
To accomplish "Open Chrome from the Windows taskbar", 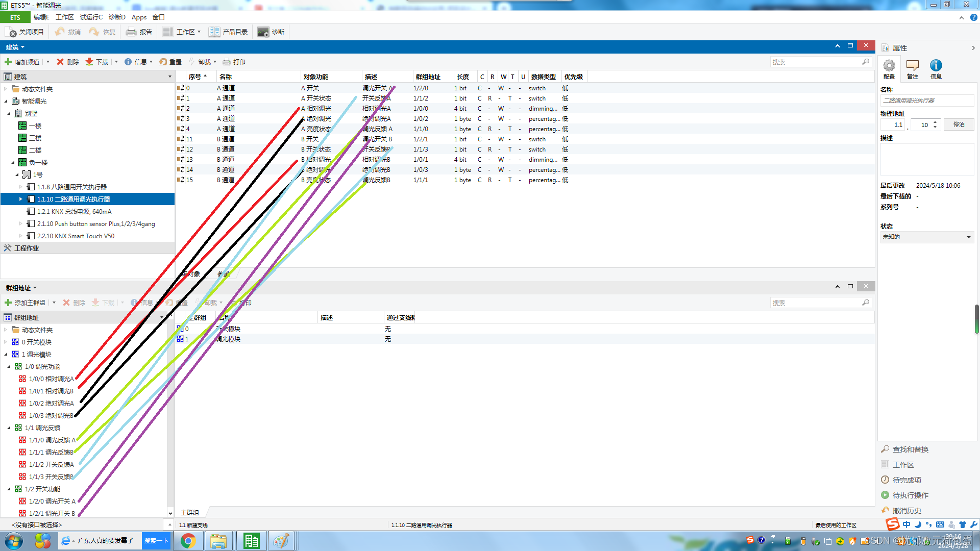I will click(188, 541).
